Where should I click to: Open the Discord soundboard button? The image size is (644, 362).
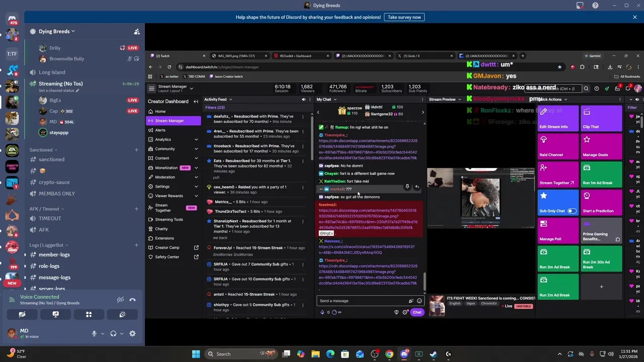[122, 314]
